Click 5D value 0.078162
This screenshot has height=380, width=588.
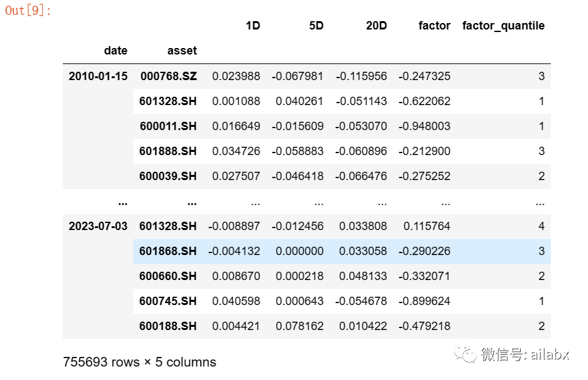click(x=299, y=326)
